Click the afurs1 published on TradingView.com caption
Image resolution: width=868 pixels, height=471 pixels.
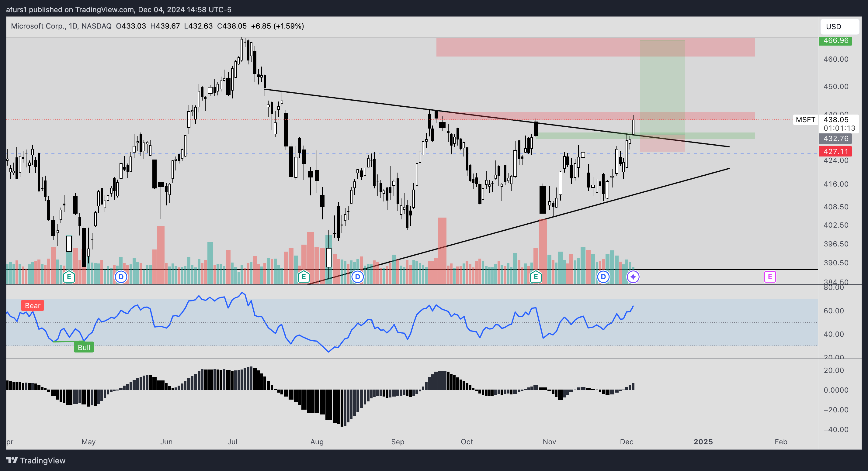point(119,9)
